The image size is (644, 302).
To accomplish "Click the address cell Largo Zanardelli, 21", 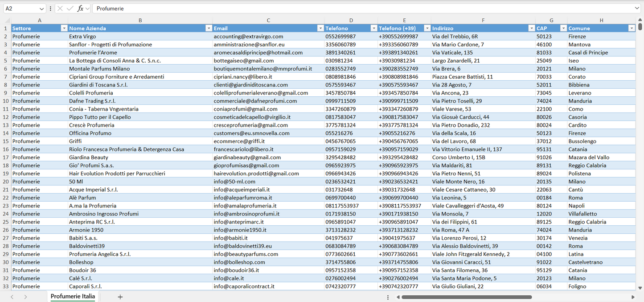I will [483, 61].
